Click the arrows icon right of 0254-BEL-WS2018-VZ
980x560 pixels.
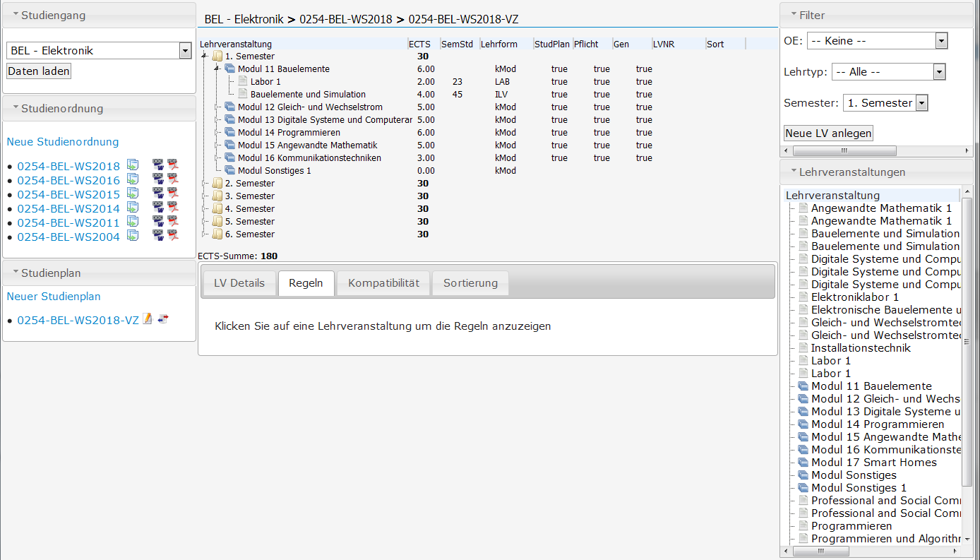click(x=163, y=319)
